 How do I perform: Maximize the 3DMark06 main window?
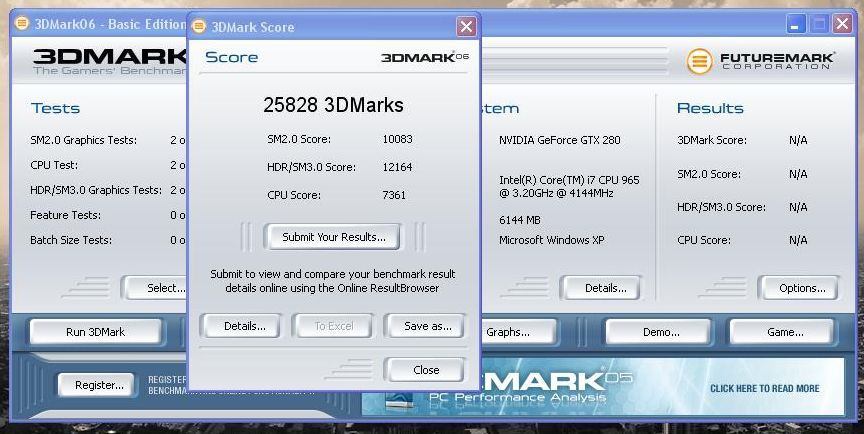point(819,24)
